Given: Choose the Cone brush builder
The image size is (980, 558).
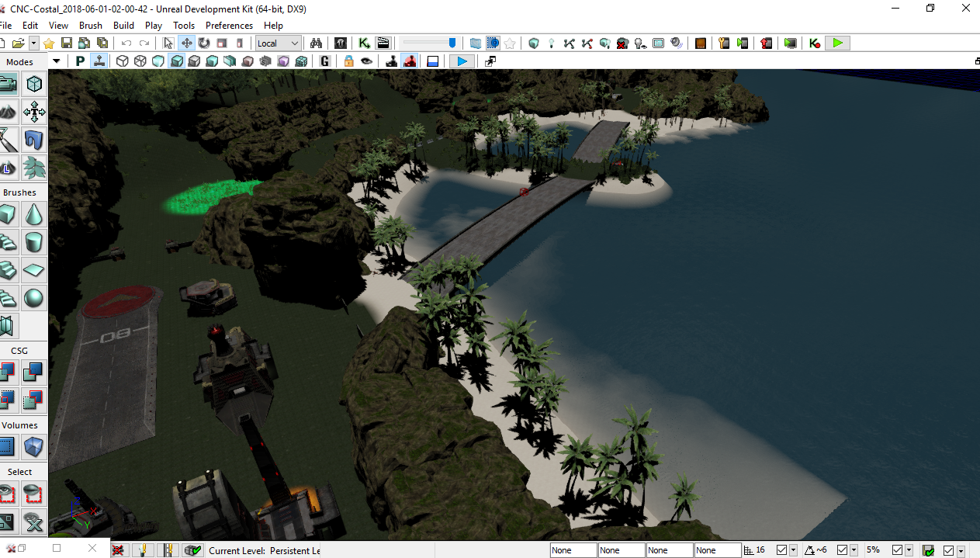Looking at the screenshot, I should click(33, 214).
